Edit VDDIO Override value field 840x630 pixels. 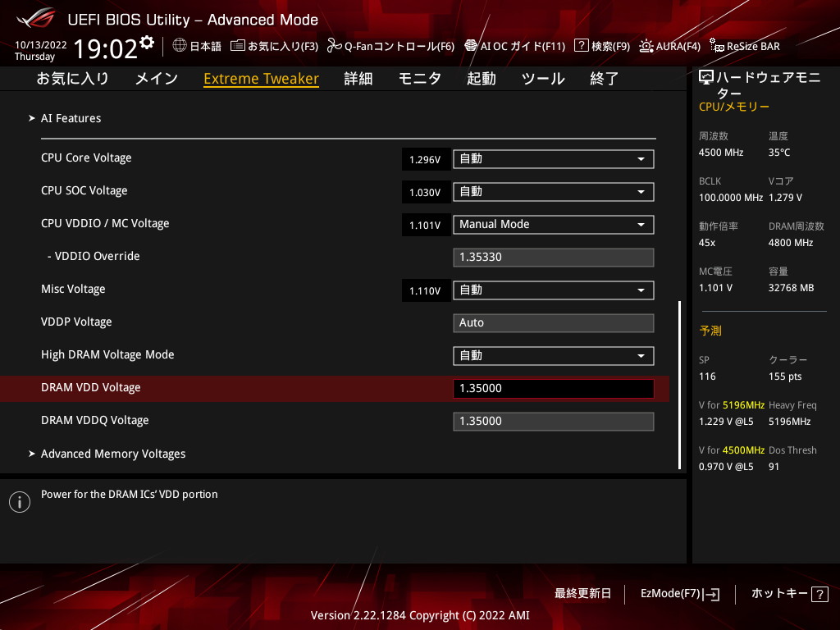(x=554, y=257)
